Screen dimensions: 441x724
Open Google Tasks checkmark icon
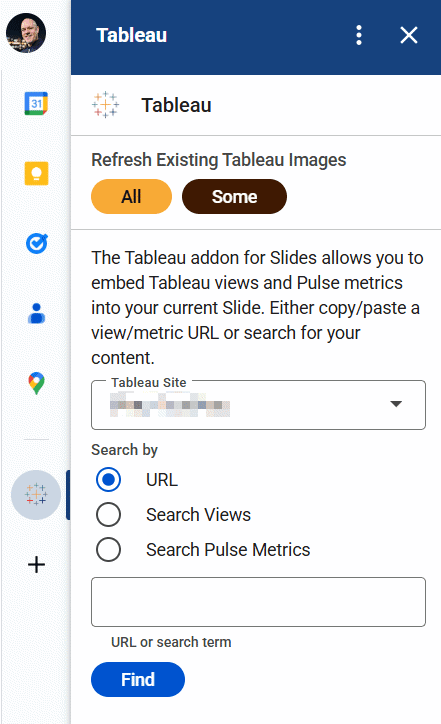click(x=36, y=243)
